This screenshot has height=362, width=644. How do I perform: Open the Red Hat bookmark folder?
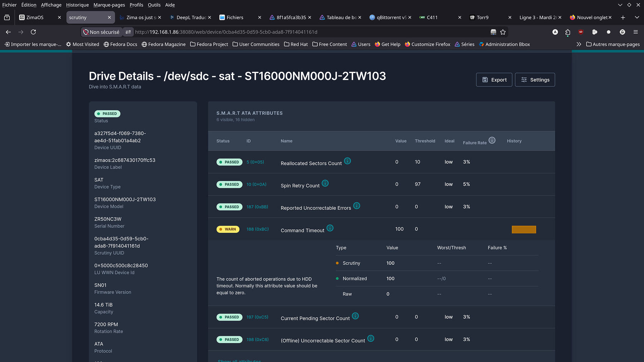296,44
